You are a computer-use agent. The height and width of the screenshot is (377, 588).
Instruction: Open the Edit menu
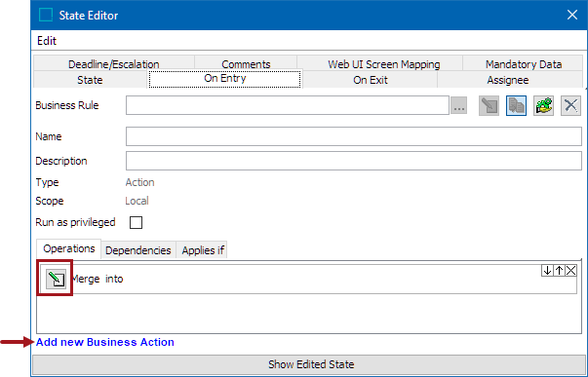(47, 41)
